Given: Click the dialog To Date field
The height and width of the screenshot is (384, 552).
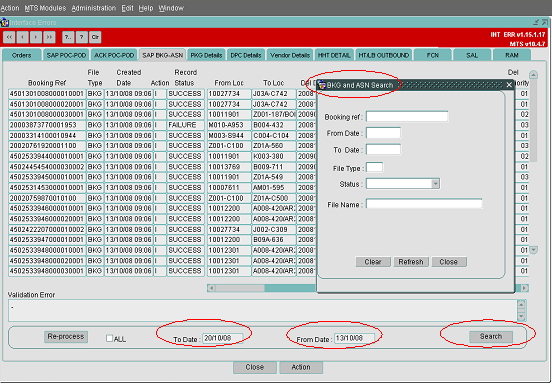Looking at the screenshot, I should [383, 150].
